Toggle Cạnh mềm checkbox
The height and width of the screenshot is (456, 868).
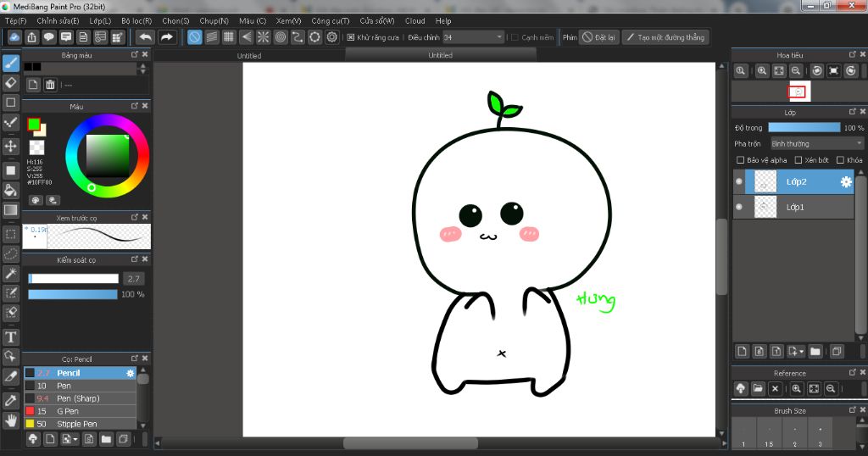pos(515,37)
